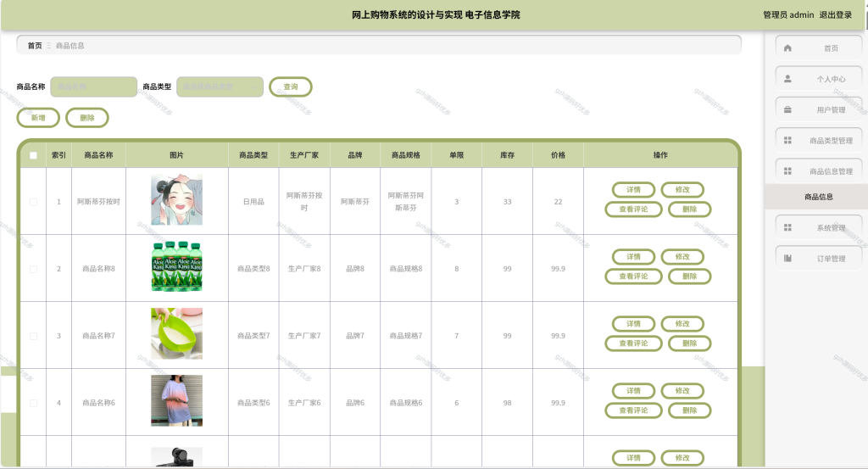
Task: Click the 阿斯蒂芬按时 product name cell
Action: [x=98, y=202]
